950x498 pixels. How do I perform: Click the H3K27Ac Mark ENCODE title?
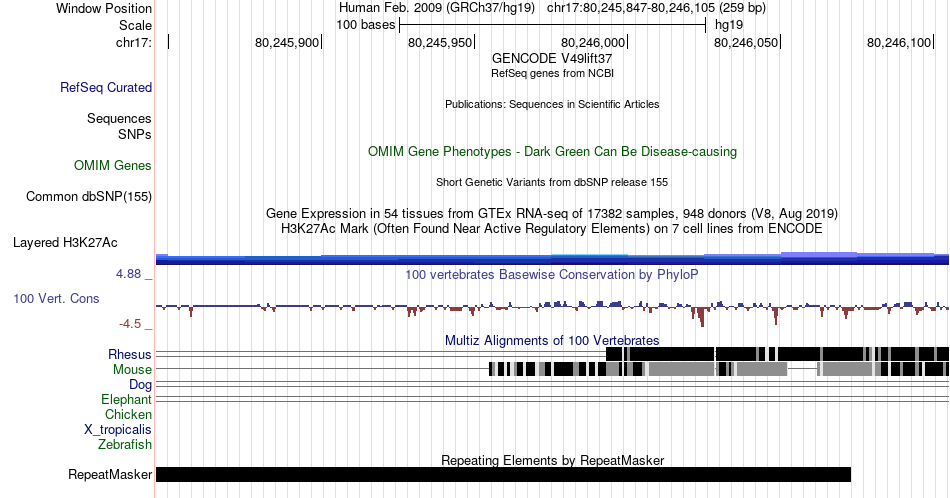552,228
